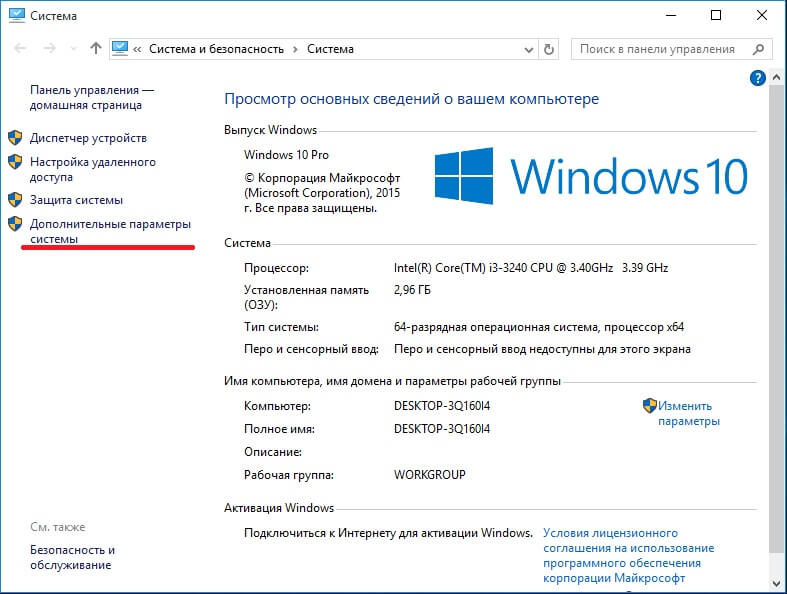Image resolution: width=787 pixels, height=594 pixels.
Task: Close the Система window
Action: click(762, 16)
